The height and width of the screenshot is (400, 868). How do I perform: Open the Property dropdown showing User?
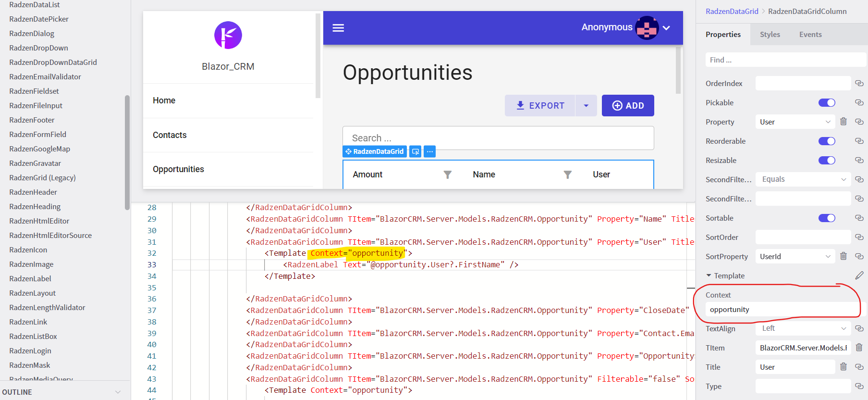pyautogui.click(x=795, y=122)
